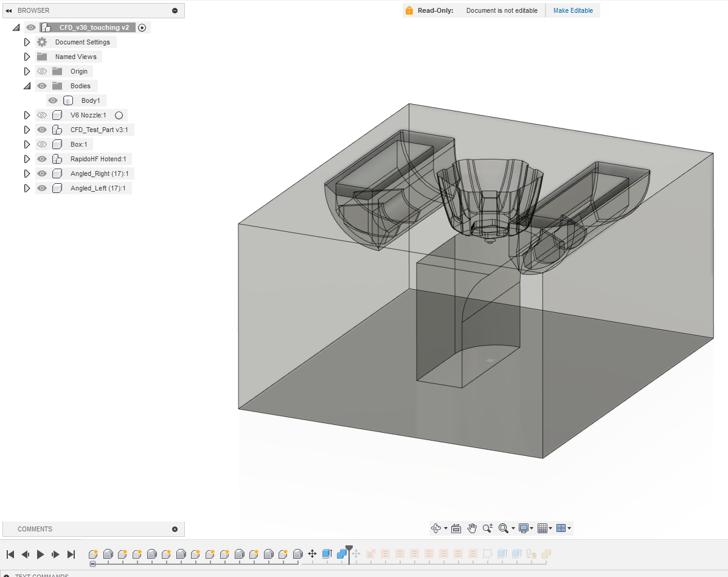Open Orbit tool dropdown arrow
This screenshot has height=577, width=728.
pyautogui.click(x=446, y=528)
